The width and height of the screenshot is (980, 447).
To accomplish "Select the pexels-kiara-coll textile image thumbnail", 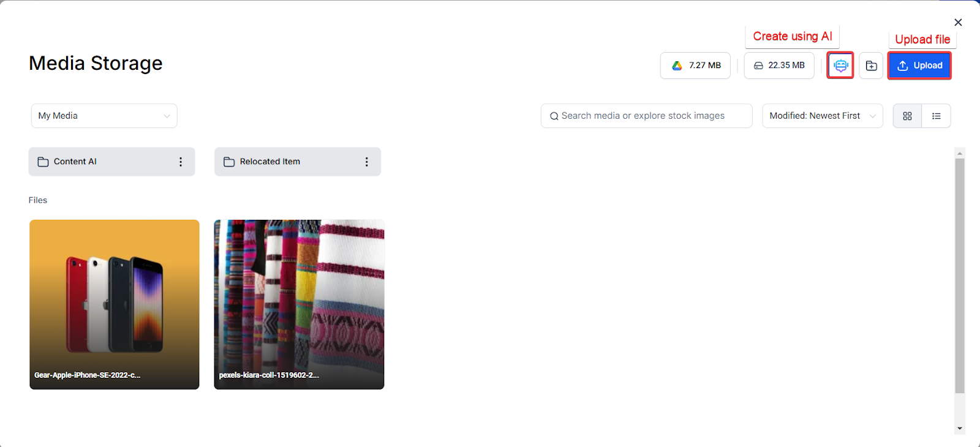I will pyautogui.click(x=299, y=304).
